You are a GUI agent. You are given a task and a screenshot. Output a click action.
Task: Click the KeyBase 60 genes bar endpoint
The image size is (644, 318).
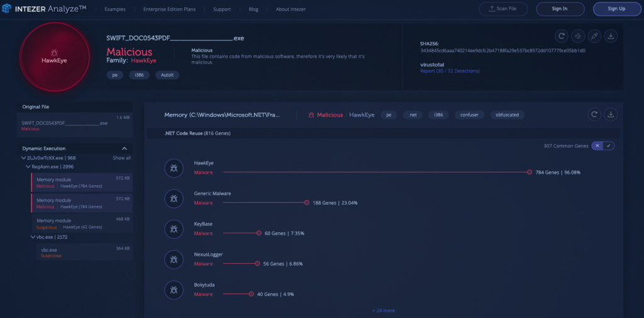258,233
